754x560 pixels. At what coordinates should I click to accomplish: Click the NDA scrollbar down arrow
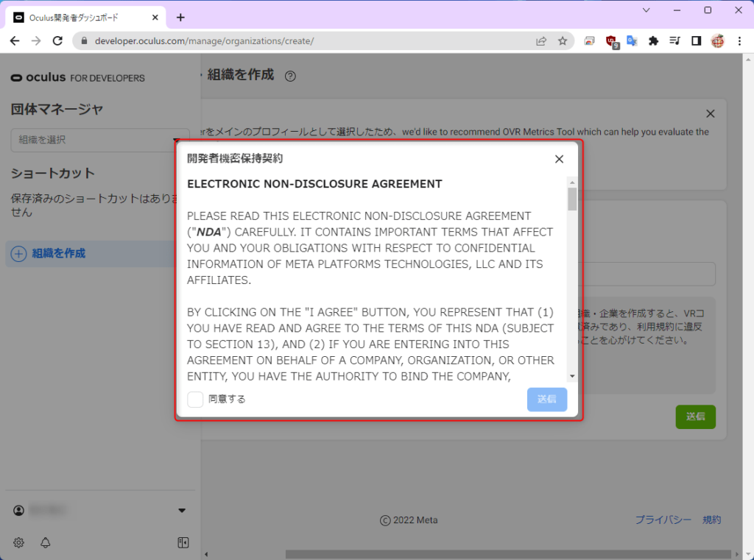[571, 376]
